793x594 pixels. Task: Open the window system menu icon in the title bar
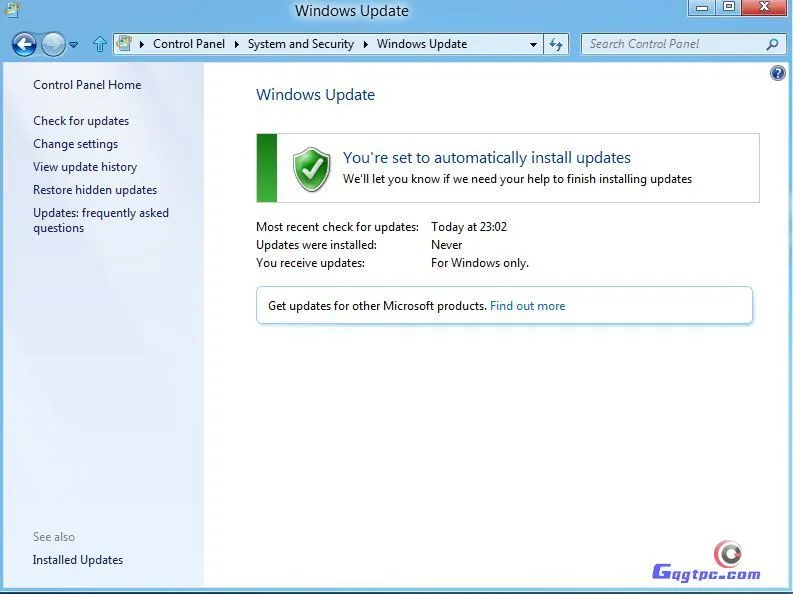(10, 10)
